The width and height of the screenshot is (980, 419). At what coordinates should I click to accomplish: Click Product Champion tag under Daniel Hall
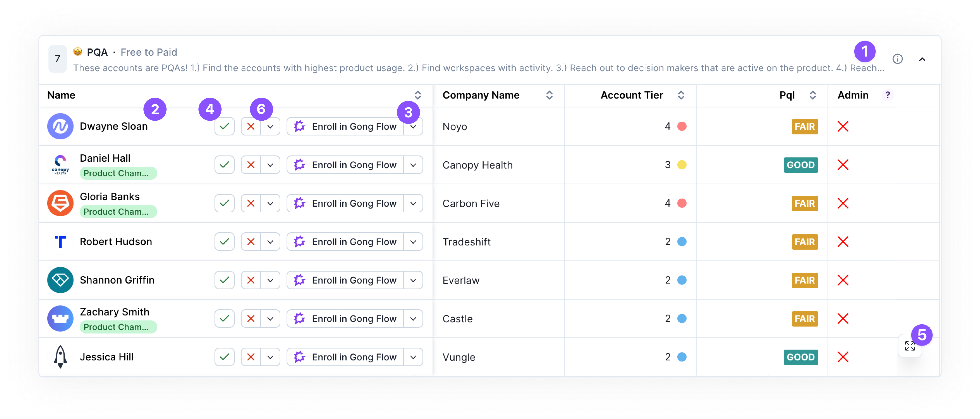[118, 173]
